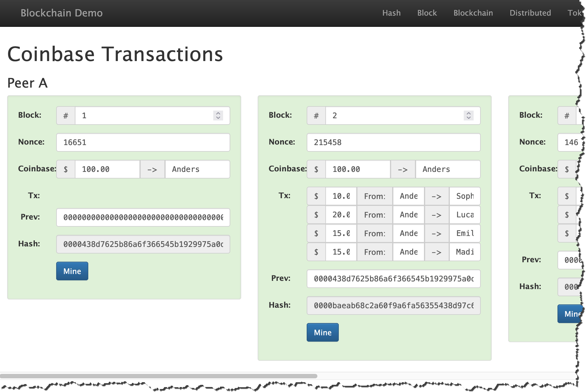586x392 pixels.
Task: Click the # icon beside Block 2 number
Action: coord(316,116)
